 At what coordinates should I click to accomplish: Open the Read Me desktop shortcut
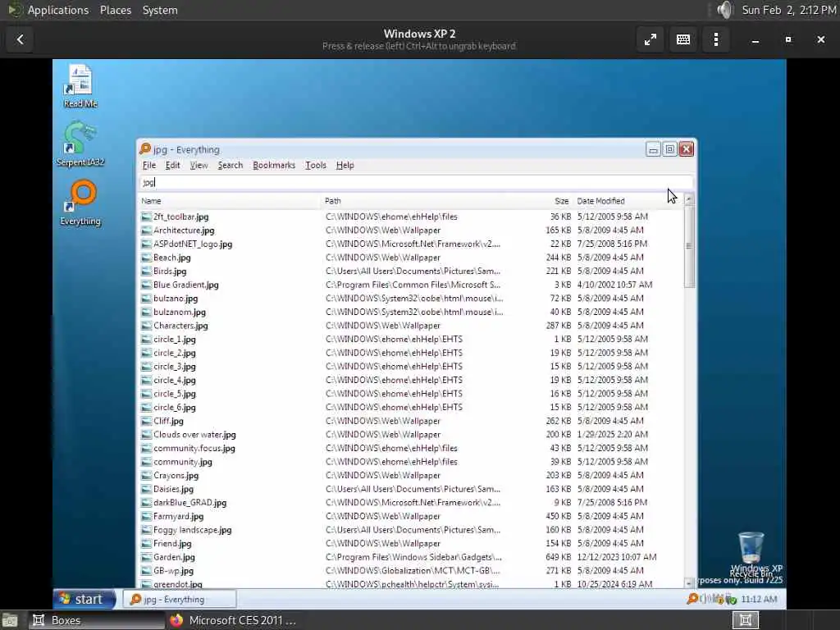pyautogui.click(x=80, y=85)
